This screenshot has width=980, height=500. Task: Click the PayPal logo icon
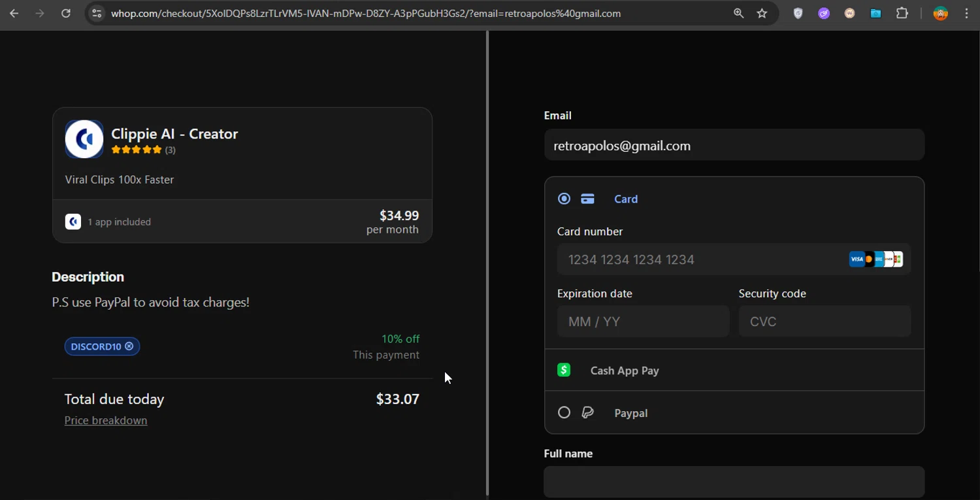[x=588, y=412]
